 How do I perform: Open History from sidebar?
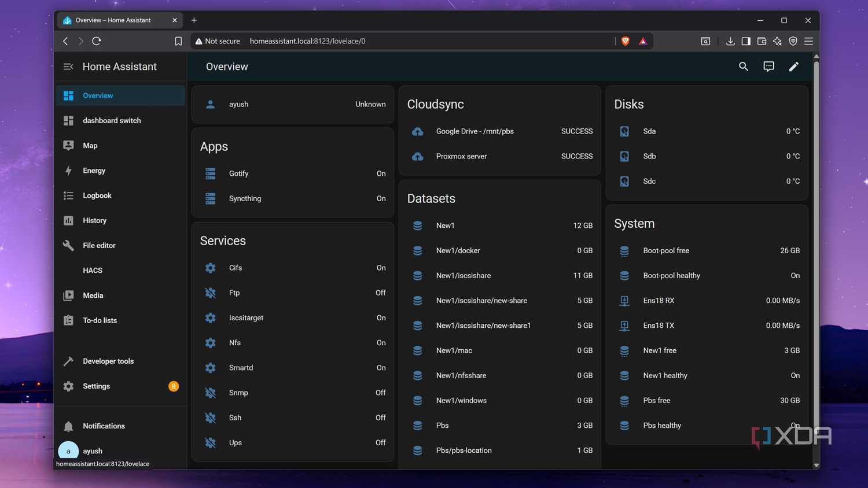coord(120,220)
